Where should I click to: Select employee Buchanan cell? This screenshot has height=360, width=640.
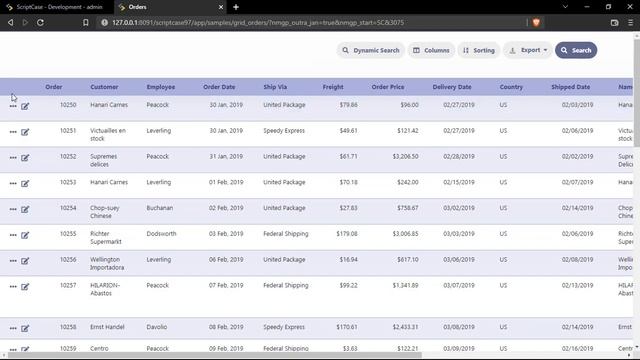pyautogui.click(x=160, y=208)
